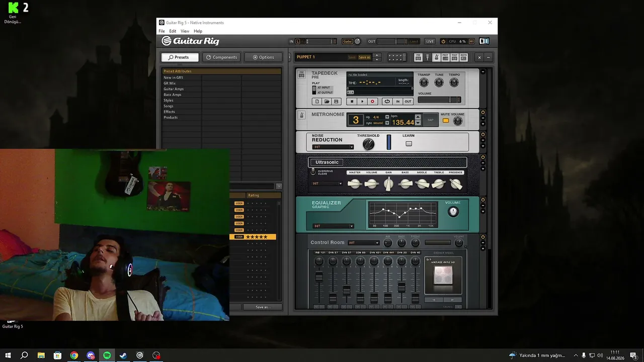The height and width of the screenshot is (362, 644).
Task: Toggle HI quality mode
Action: [x=471, y=41]
